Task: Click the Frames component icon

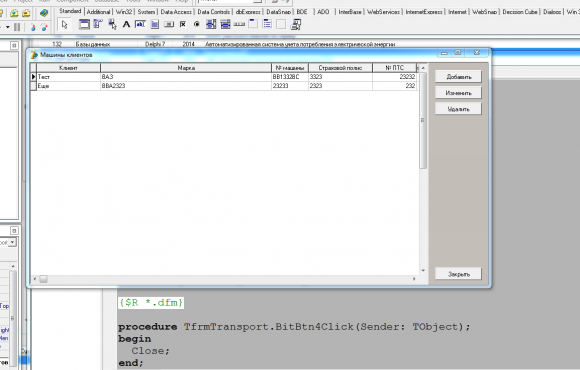Action: [x=84, y=24]
